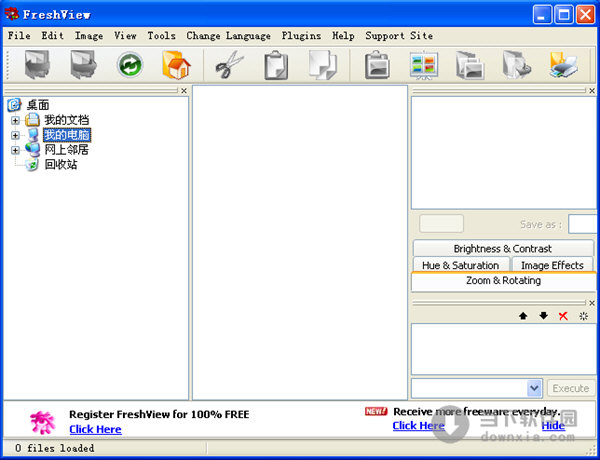Open the Help menu
600x460 pixels.
[x=343, y=36]
